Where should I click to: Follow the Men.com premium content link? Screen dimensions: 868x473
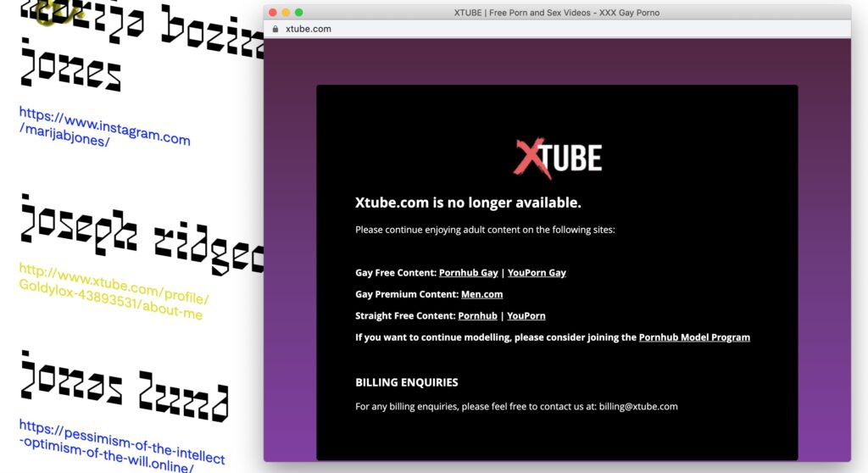click(481, 294)
